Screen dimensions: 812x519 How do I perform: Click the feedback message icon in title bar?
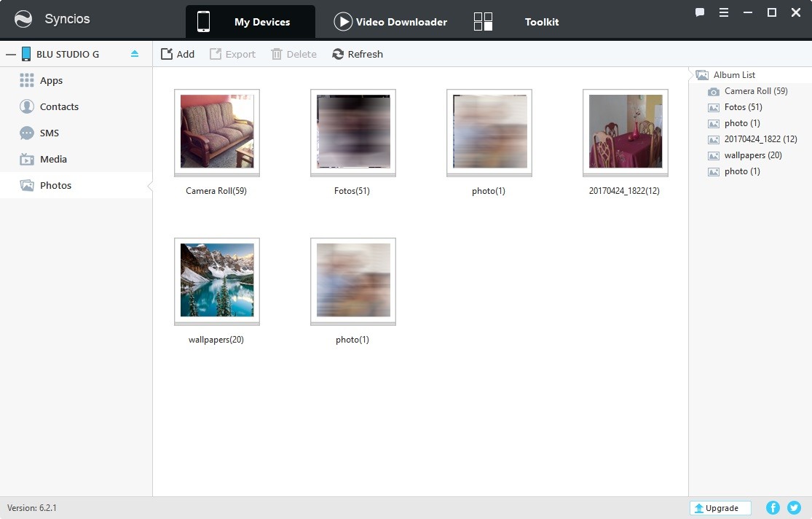pos(700,12)
